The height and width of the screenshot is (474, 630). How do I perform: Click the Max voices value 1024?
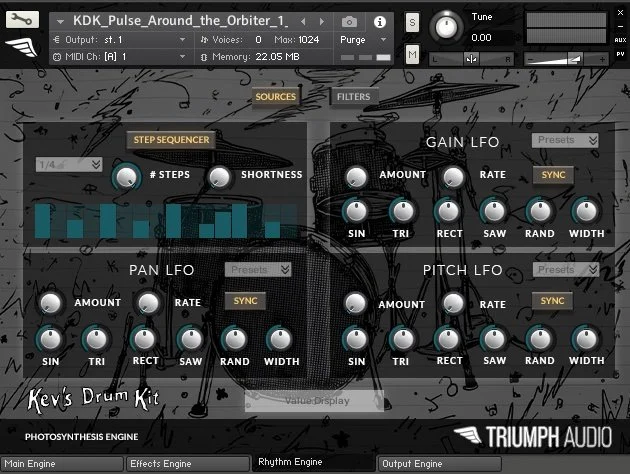309,40
